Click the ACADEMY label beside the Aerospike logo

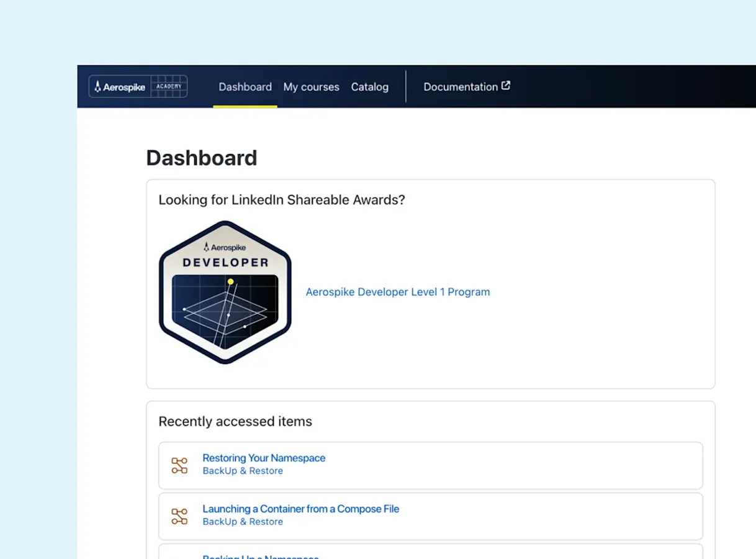click(x=169, y=86)
